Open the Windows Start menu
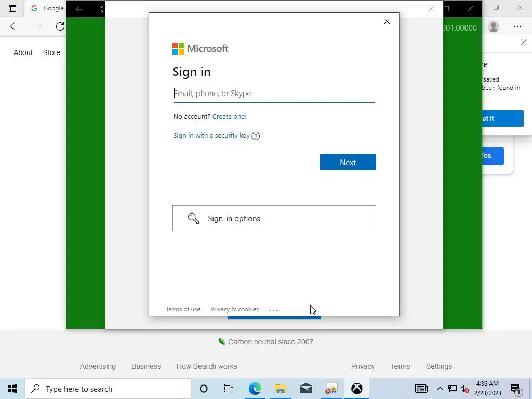532x399 pixels. point(12,389)
